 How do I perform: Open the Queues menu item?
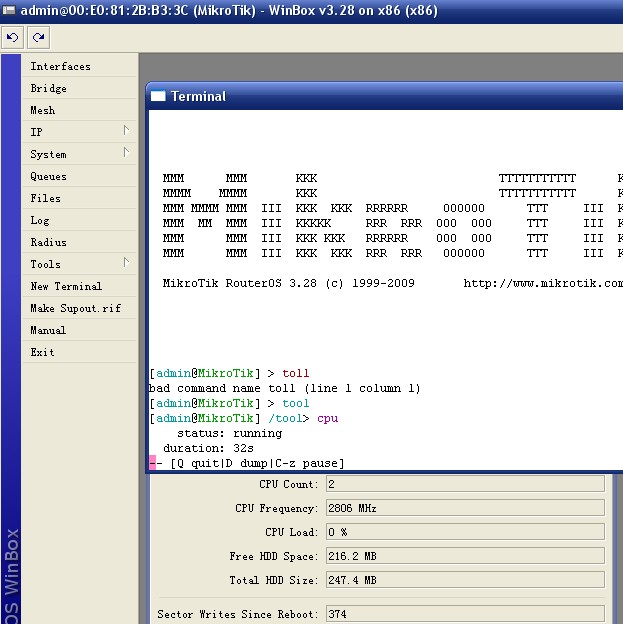[80, 176]
